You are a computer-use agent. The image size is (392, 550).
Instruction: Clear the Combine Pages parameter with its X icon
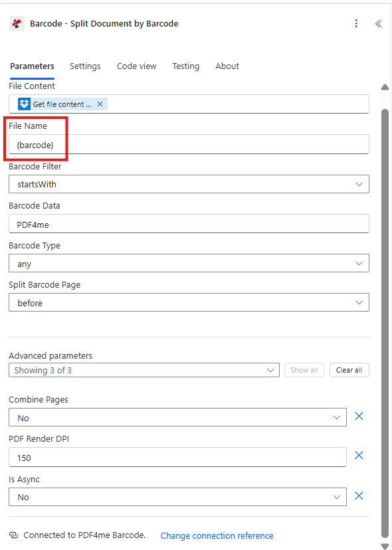359,416
